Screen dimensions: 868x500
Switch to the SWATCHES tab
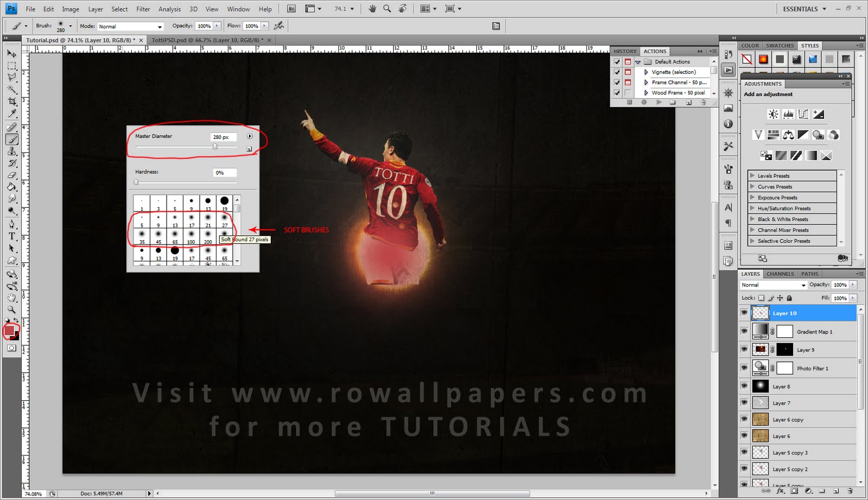tap(780, 46)
